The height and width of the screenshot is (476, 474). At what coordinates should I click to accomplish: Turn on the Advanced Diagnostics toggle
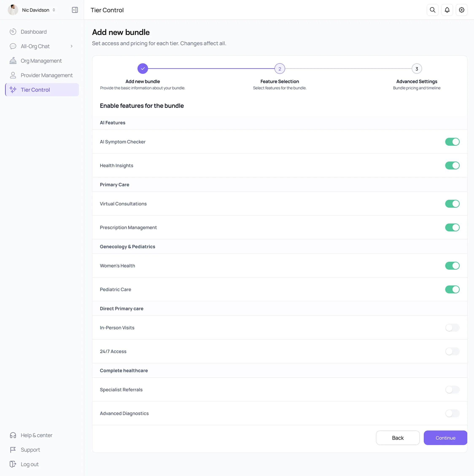coord(452,413)
